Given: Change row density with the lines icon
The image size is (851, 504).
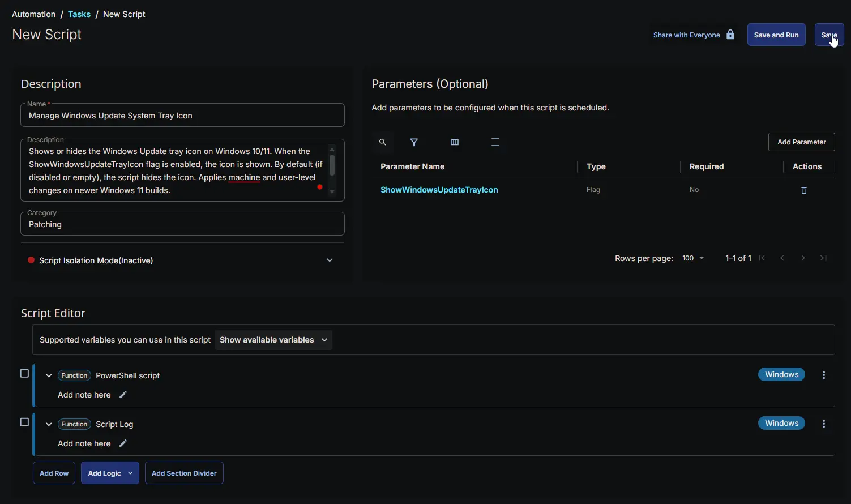Looking at the screenshot, I should (x=495, y=142).
